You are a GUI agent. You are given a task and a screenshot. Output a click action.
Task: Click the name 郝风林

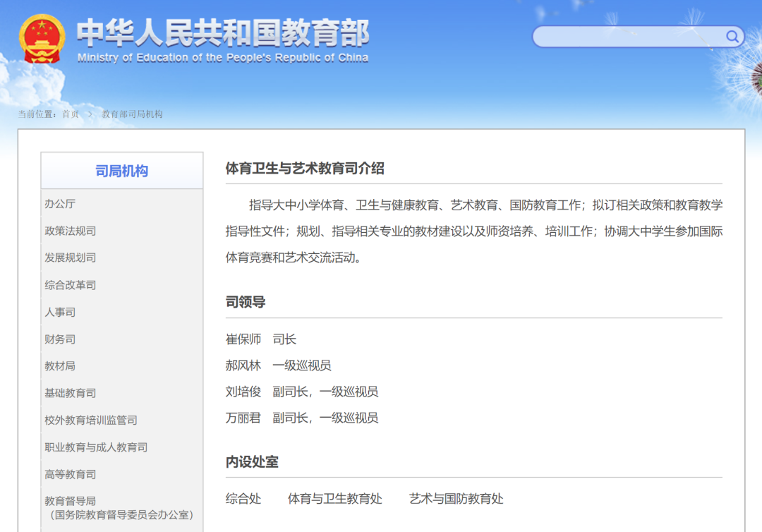tap(243, 365)
